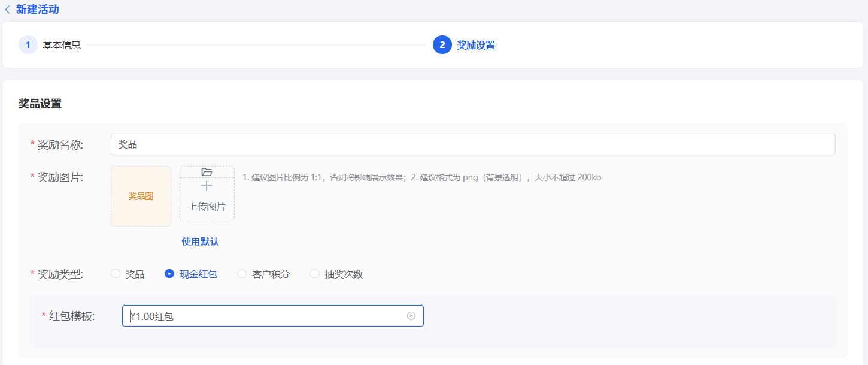Click the 奖励类型 field label
This screenshot has width=868, height=365.
pos(60,274)
